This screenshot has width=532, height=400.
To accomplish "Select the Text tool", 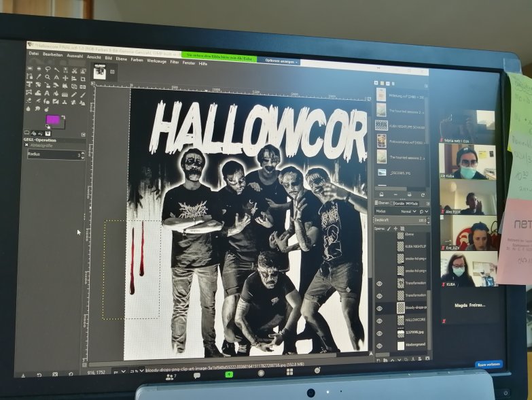I will click(47, 93).
